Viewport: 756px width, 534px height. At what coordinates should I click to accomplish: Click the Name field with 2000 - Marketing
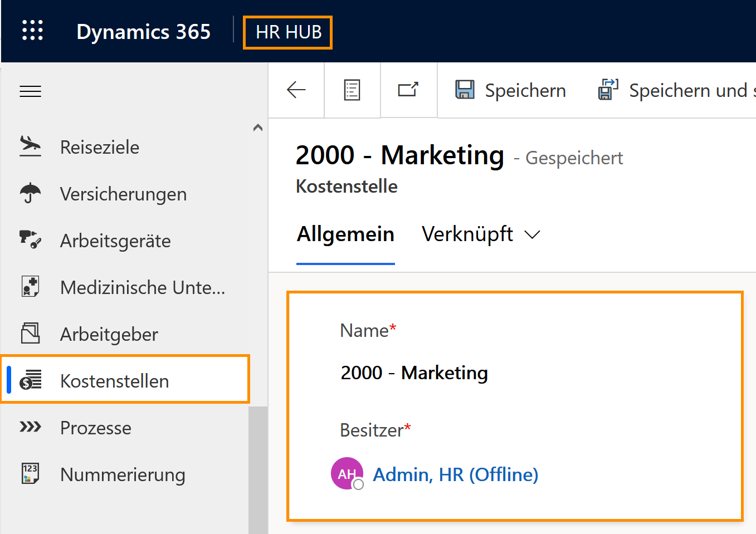[414, 373]
